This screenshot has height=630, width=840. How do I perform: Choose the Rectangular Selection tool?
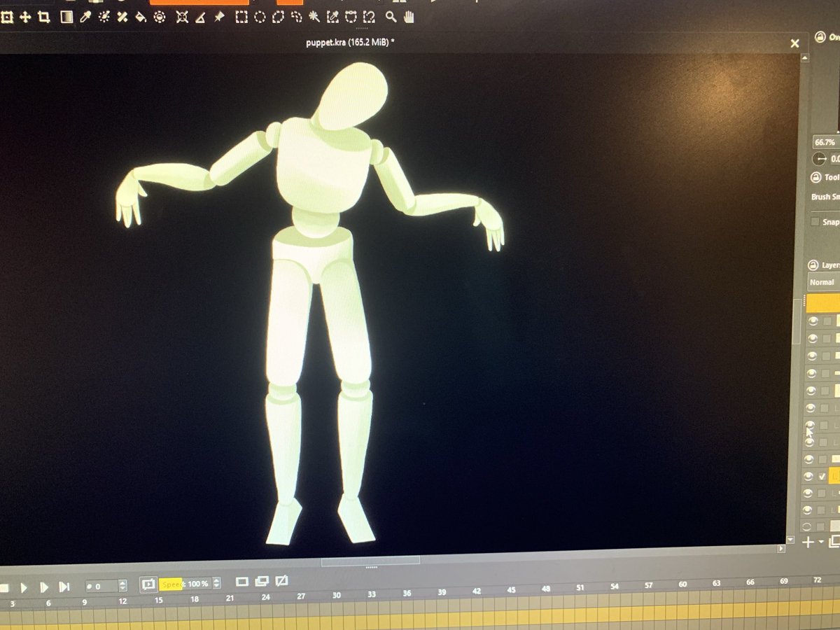point(242,17)
